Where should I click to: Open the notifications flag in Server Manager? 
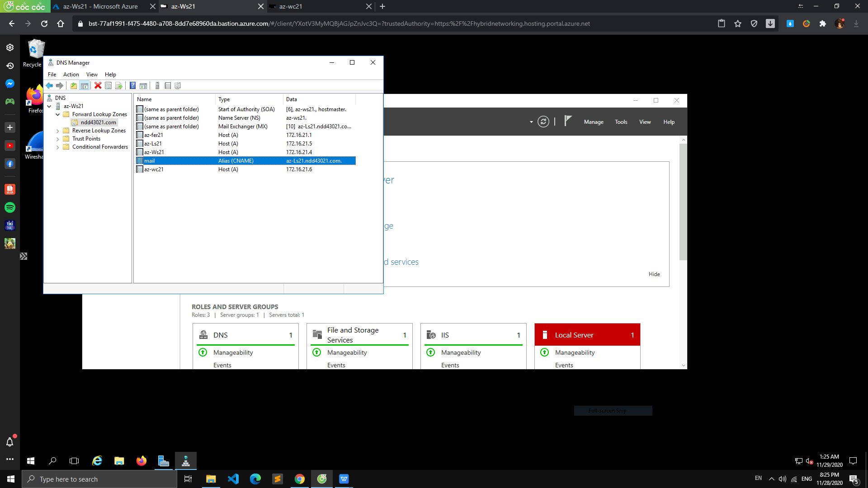coord(568,121)
